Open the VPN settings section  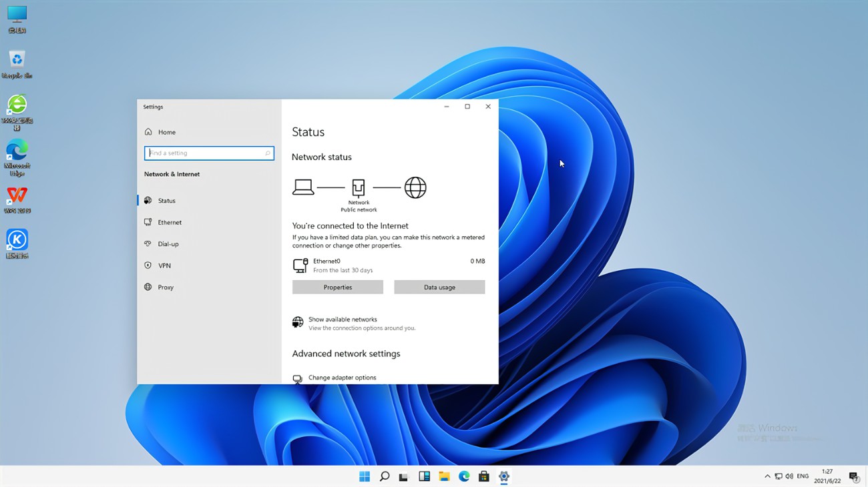[164, 266]
